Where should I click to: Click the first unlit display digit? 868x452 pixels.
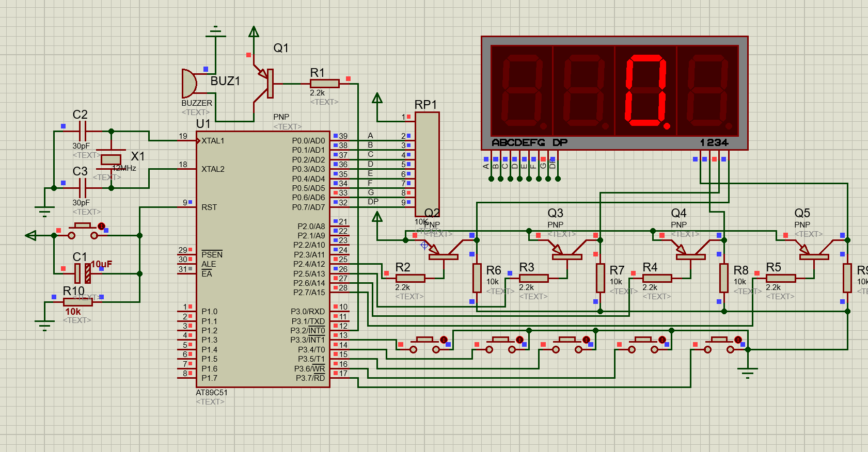click(x=523, y=91)
